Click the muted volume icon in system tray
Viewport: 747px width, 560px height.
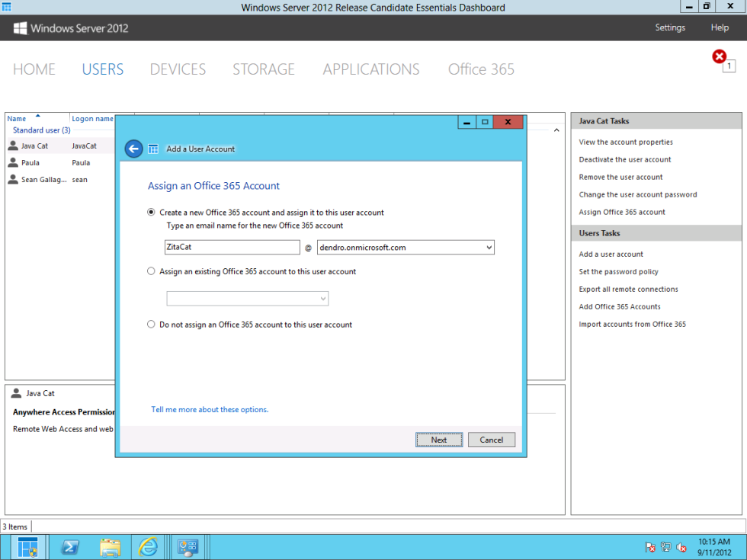pos(681,546)
